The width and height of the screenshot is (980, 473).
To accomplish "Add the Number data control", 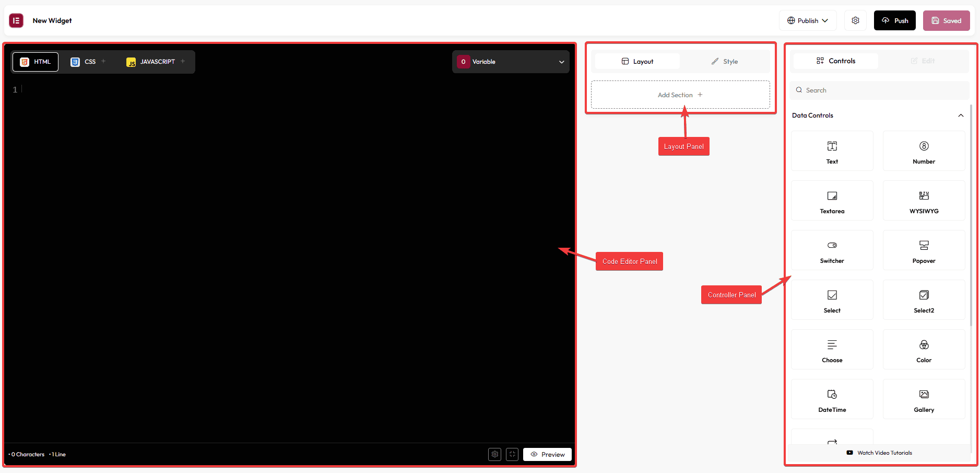I will click(924, 151).
